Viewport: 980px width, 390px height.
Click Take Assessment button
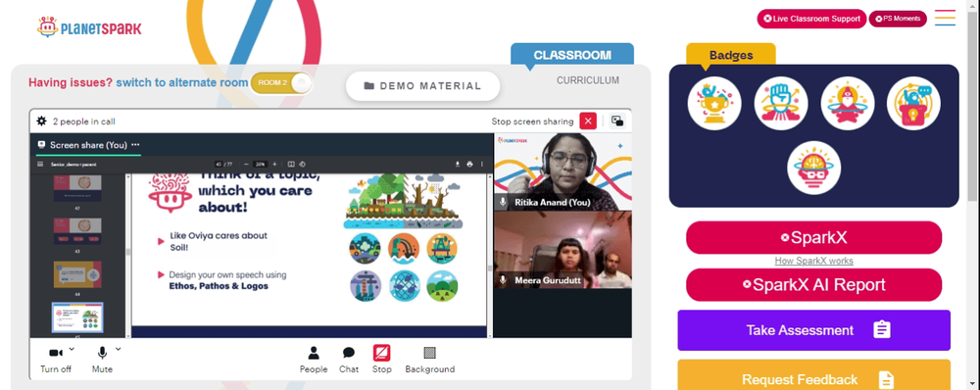point(813,330)
